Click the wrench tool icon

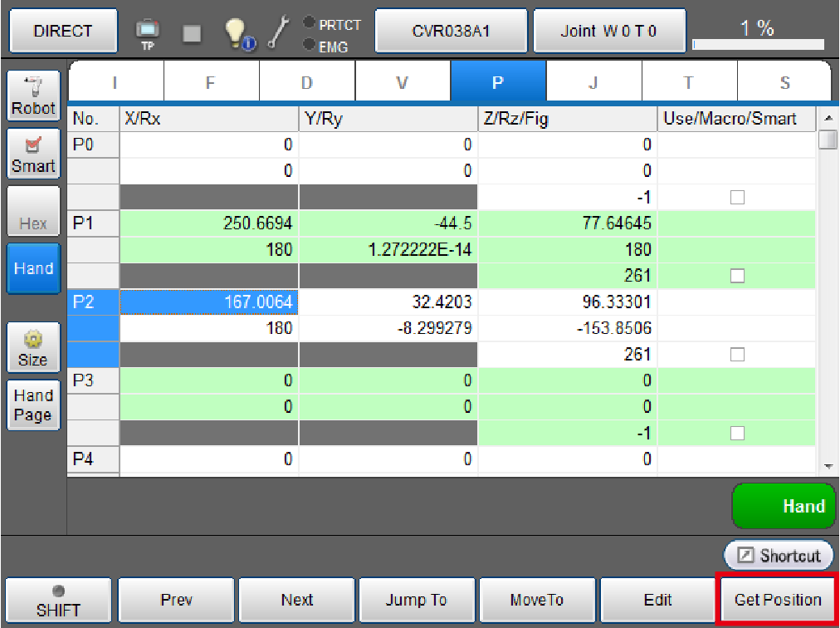280,31
